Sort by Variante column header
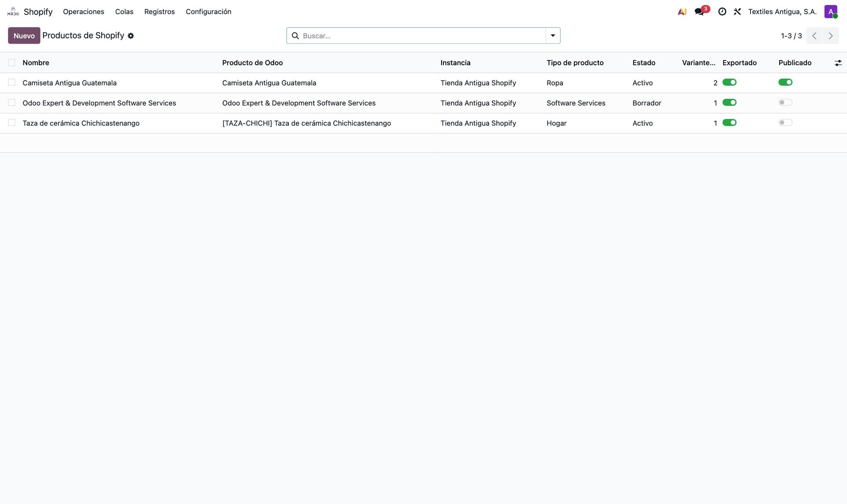 pyautogui.click(x=698, y=63)
